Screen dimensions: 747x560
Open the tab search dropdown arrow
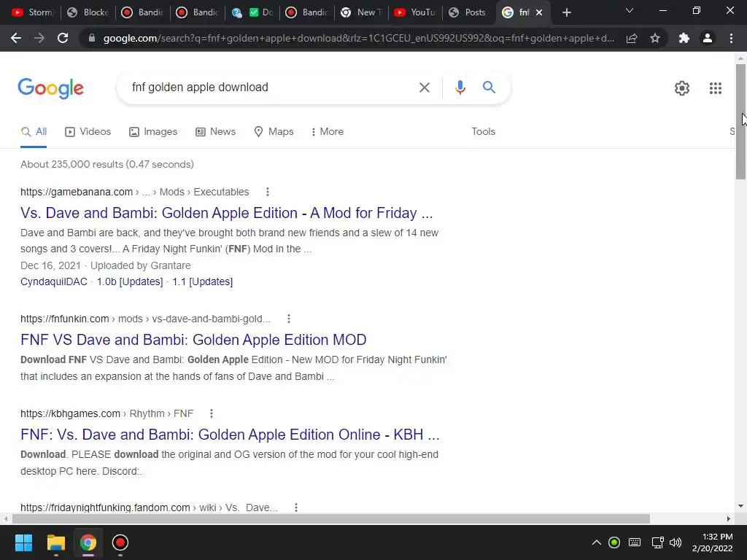(630, 10)
